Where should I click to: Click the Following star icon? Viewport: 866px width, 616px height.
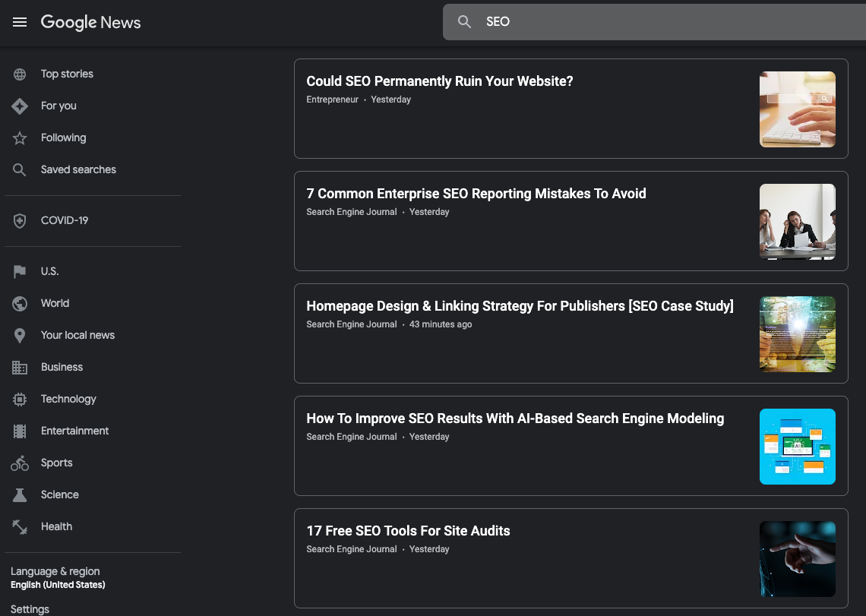[20, 138]
